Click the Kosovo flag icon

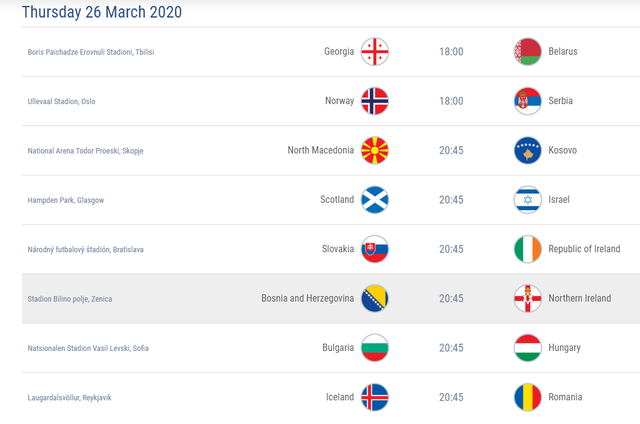pyautogui.click(x=527, y=151)
